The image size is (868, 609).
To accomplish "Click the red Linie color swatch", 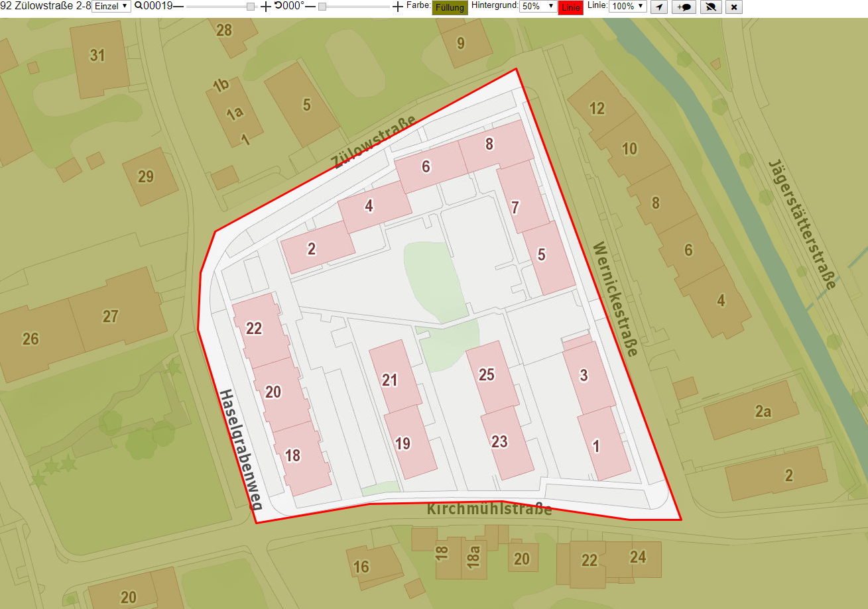I will click(x=570, y=8).
